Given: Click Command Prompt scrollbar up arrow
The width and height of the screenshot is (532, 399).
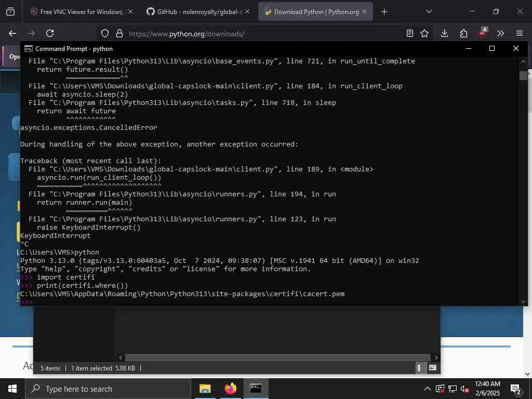Looking at the screenshot, I should pos(523,62).
